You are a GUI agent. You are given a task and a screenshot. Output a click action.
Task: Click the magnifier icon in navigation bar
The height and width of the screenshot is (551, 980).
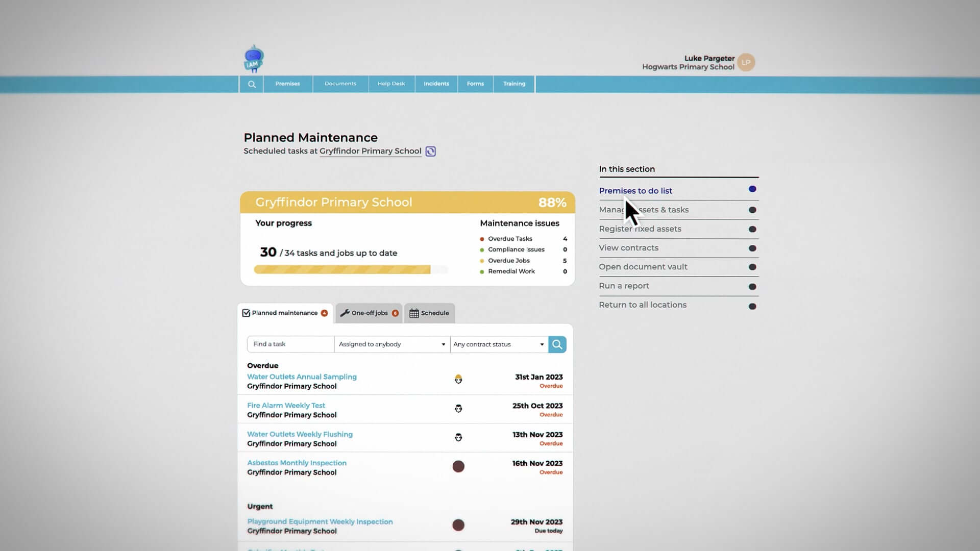coord(252,84)
